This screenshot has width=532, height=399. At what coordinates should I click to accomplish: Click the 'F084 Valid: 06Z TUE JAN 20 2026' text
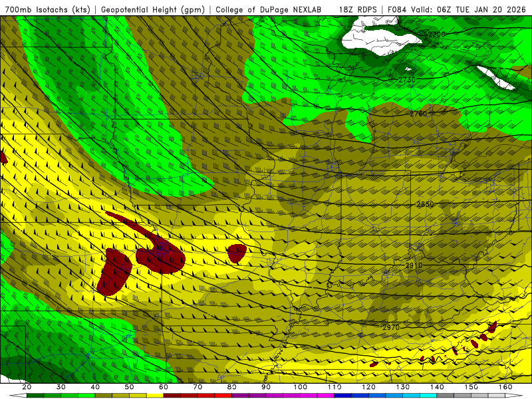pyautogui.click(x=457, y=10)
